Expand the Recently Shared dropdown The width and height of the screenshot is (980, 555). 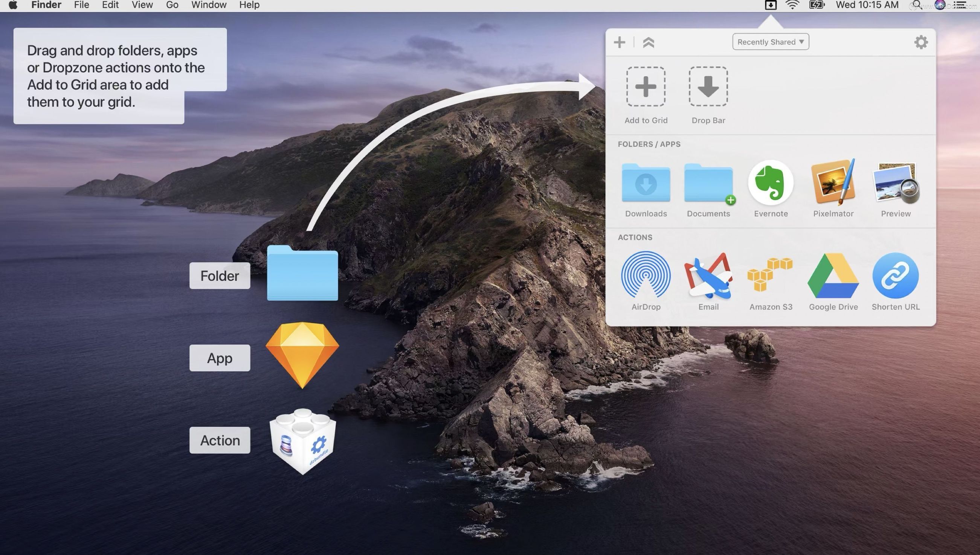770,42
